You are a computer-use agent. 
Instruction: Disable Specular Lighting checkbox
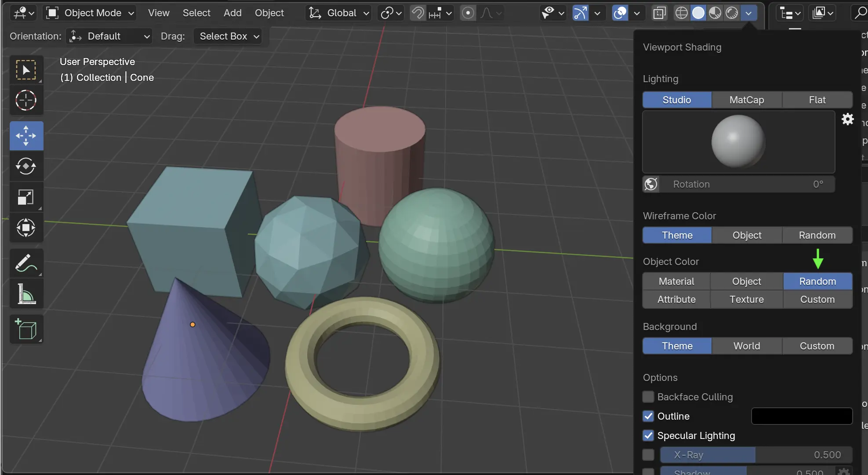648,435
